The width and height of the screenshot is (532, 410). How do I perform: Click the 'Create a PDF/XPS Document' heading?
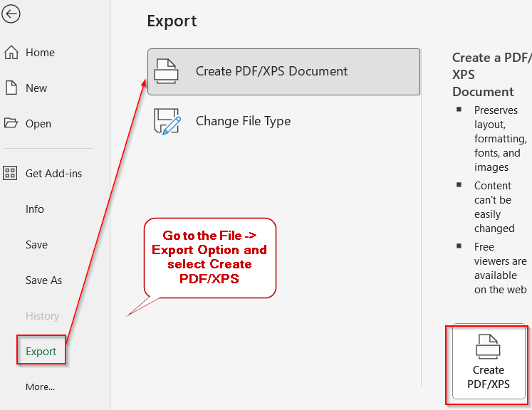coord(492,75)
